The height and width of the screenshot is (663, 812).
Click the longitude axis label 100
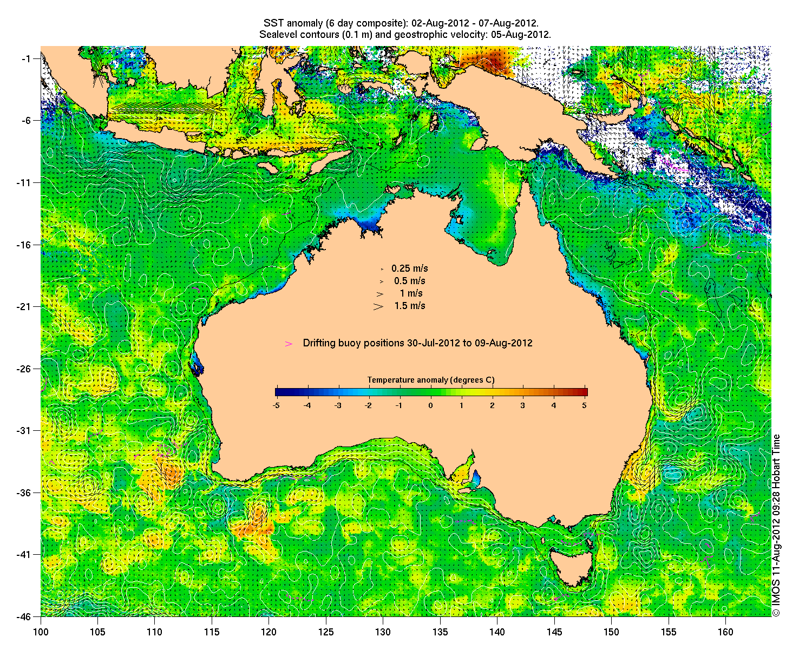click(41, 632)
